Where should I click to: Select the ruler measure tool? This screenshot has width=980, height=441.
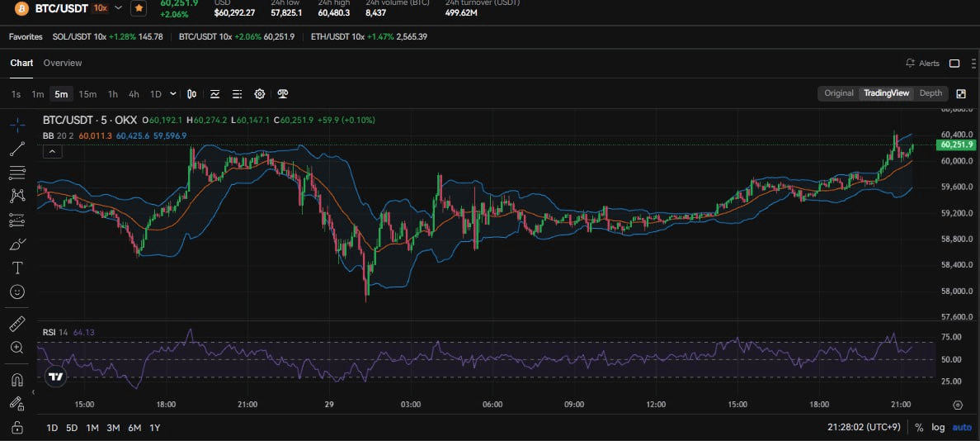pos(17,324)
